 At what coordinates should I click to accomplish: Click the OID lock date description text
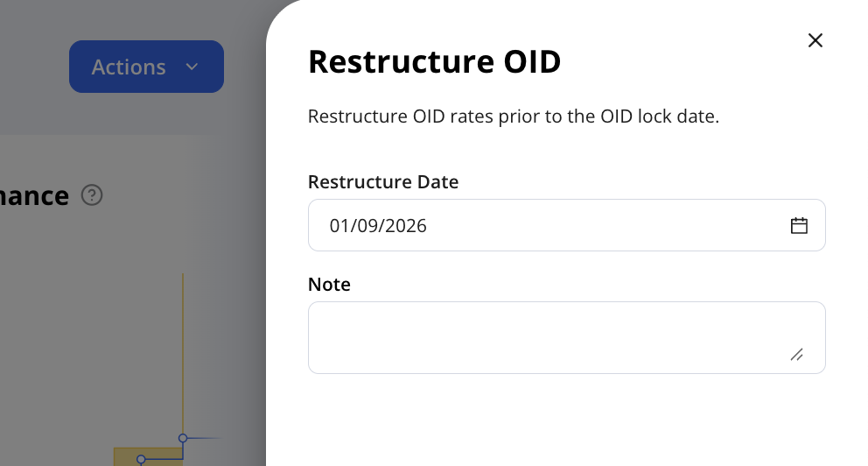[513, 116]
